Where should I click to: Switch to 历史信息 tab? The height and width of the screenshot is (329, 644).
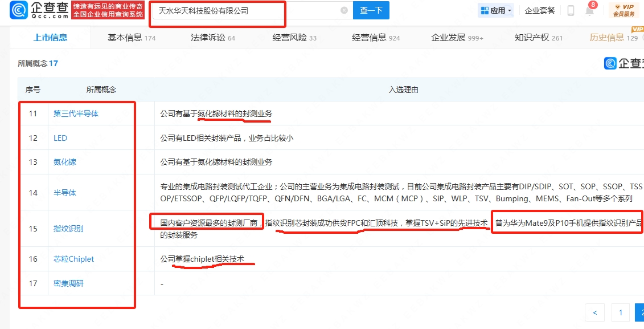[614, 38]
